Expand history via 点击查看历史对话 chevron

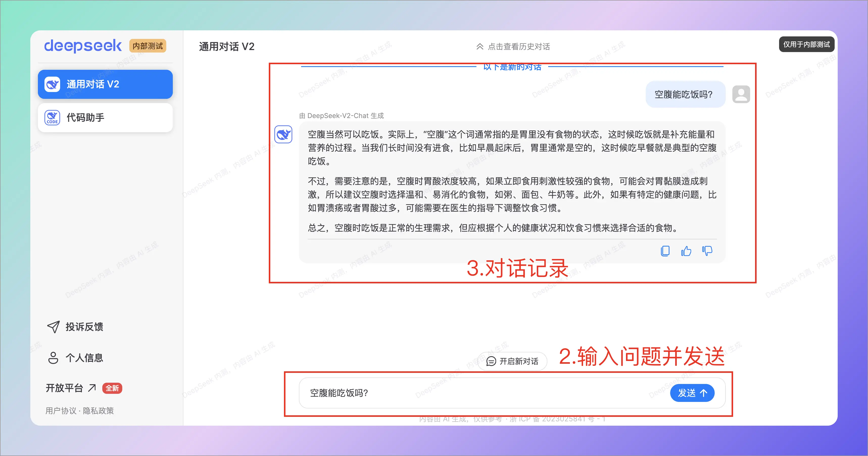point(480,47)
